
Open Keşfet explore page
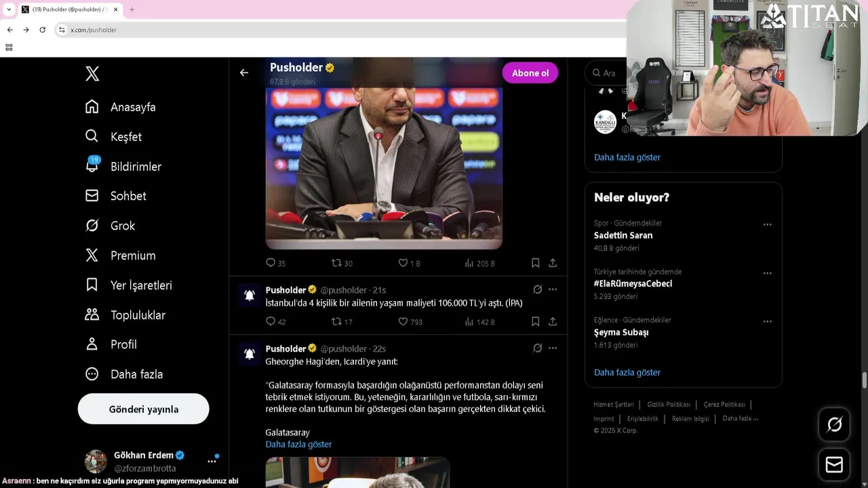tap(113, 137)
